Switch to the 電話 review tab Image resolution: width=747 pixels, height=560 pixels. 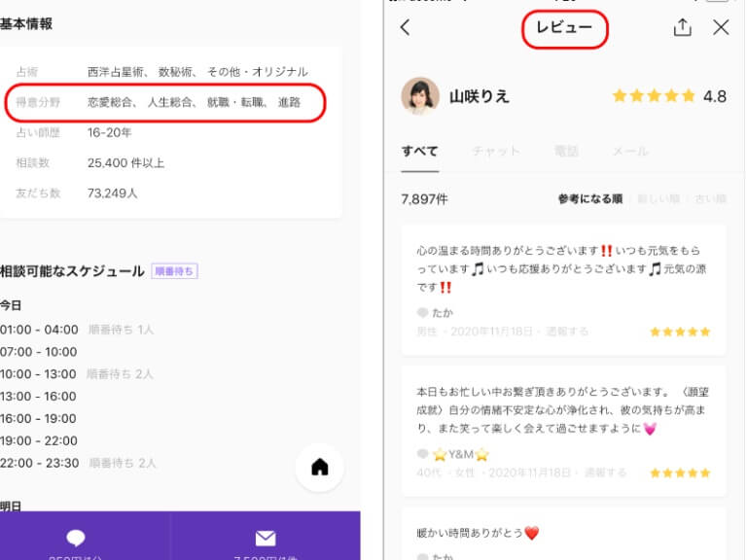[x=566, y=152]
